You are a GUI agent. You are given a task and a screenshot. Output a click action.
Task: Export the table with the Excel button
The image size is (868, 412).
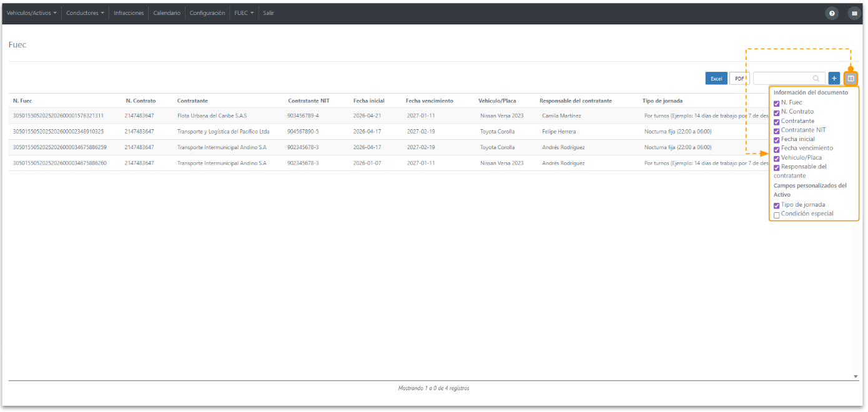(716, 79)
